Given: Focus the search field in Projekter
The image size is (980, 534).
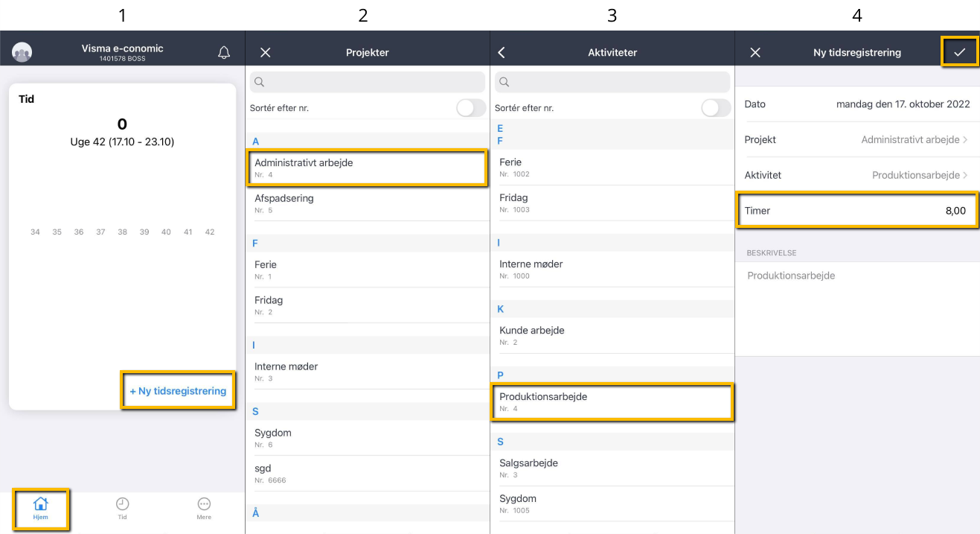Looking at the screenshot, I should point(368,82).
